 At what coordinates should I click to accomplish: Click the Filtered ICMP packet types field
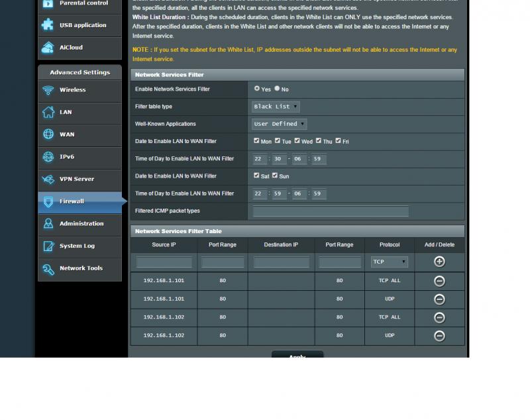[331, 211]
